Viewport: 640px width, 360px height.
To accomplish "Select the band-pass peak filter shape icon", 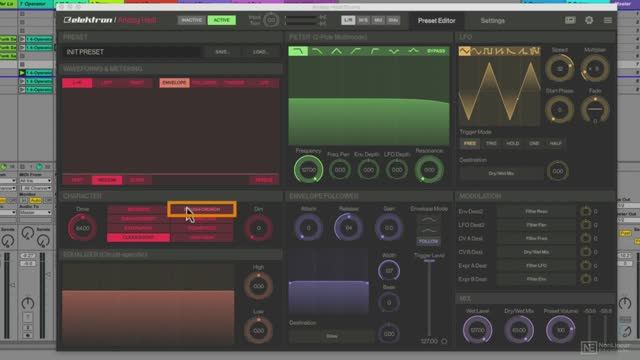I will click(x=336, y=51).
